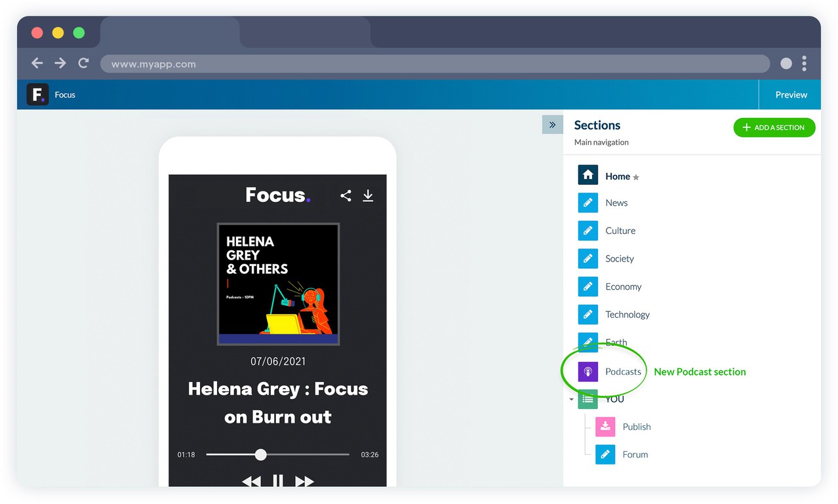The width and height of the screenshot is (838, 504).
Task: Click the Add a Section button
Action: (774, 128)
